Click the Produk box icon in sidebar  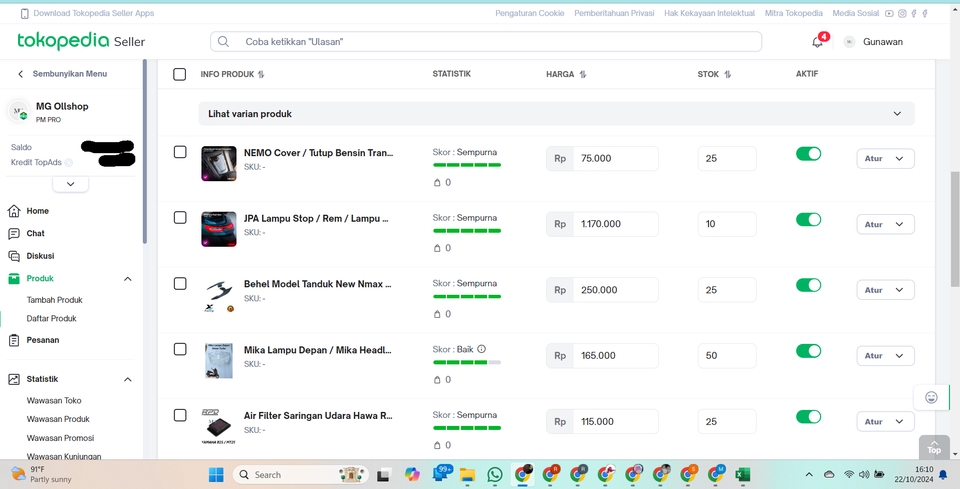[14, 278]
